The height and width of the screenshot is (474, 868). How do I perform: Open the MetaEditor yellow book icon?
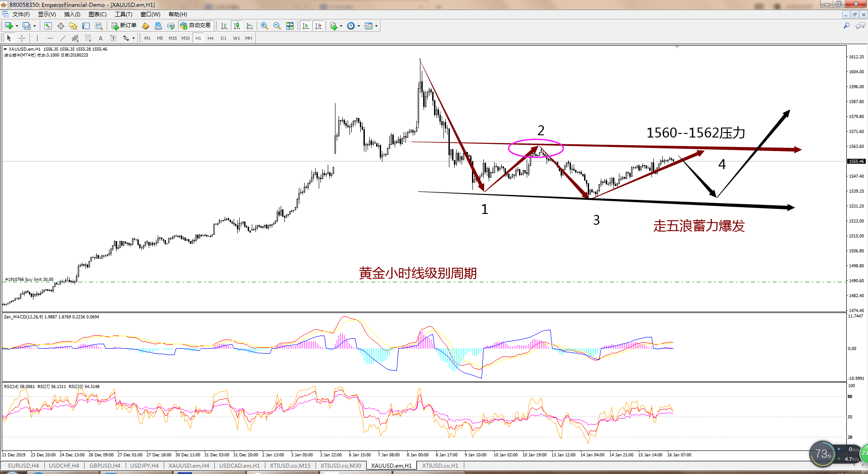tap(146, 26)
